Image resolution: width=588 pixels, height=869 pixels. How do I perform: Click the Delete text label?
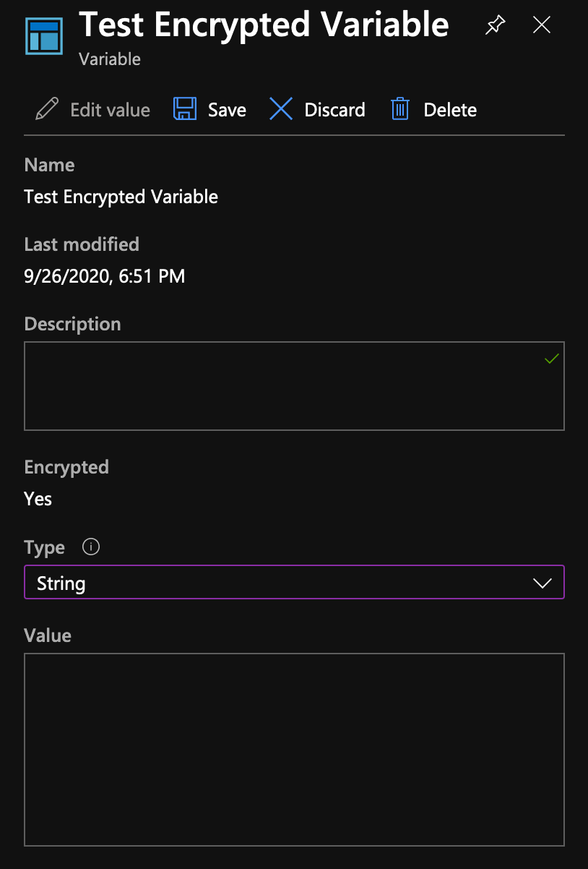pos(450,110)
